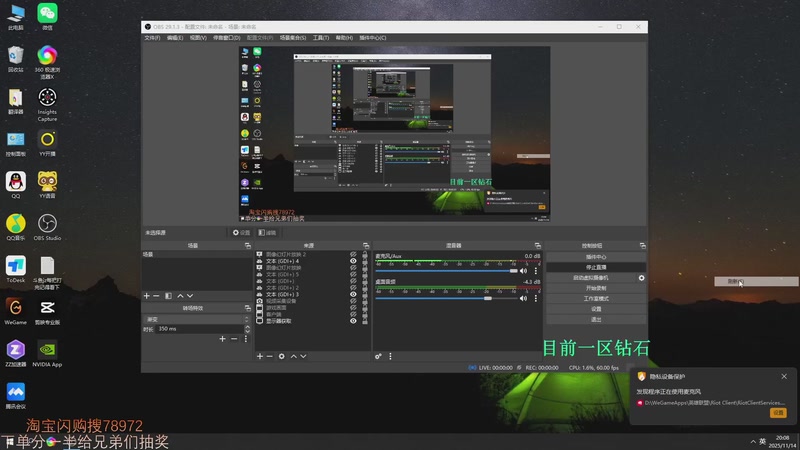Undock the Audio Mixer (混音器) panel
The height and width of the screenshot is (450, 800).
[537, 245]
